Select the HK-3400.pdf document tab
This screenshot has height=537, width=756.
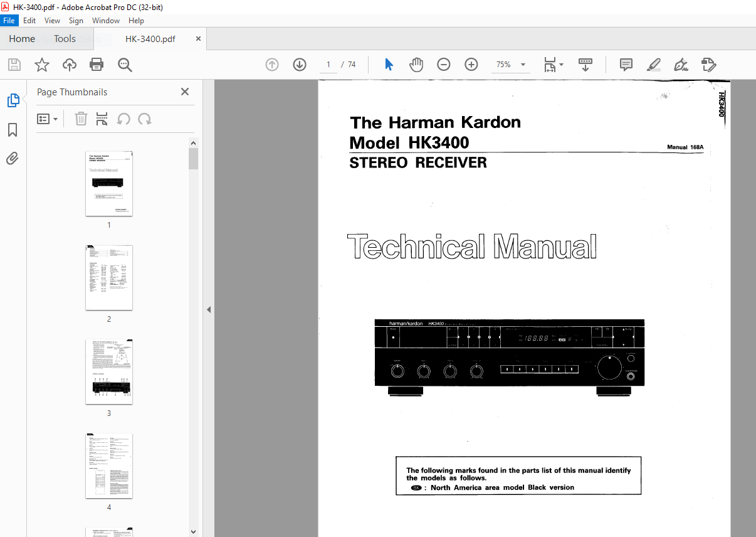(150, 39)
